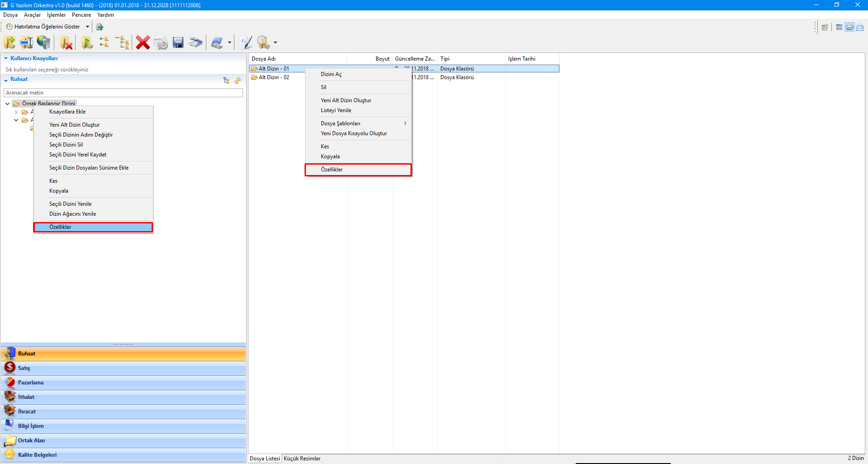Viewport: 868px width, 464px height.
Task: Click the floppy disk save icon
Action: tap(178, 43)
